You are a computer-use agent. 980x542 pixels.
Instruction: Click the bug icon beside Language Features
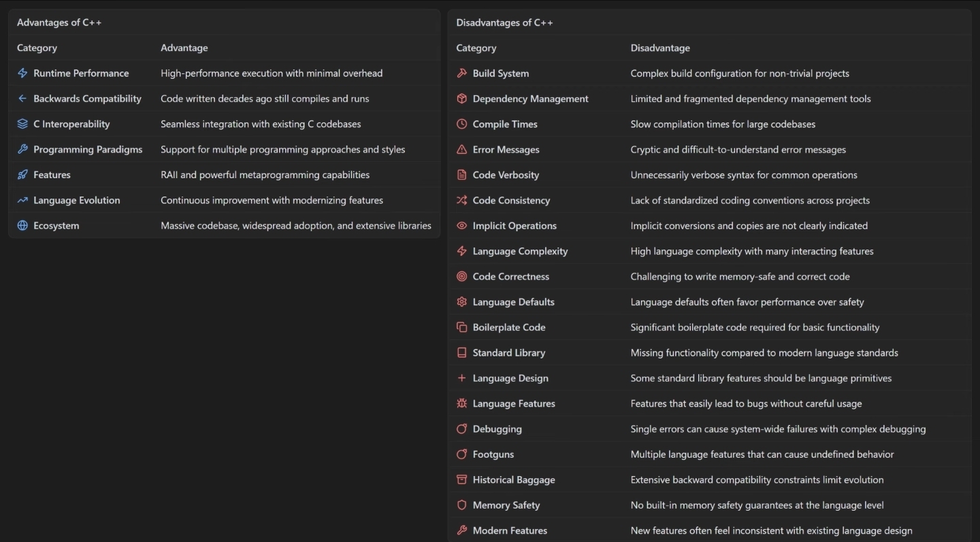pyautogui.click(x=462, y=403)
